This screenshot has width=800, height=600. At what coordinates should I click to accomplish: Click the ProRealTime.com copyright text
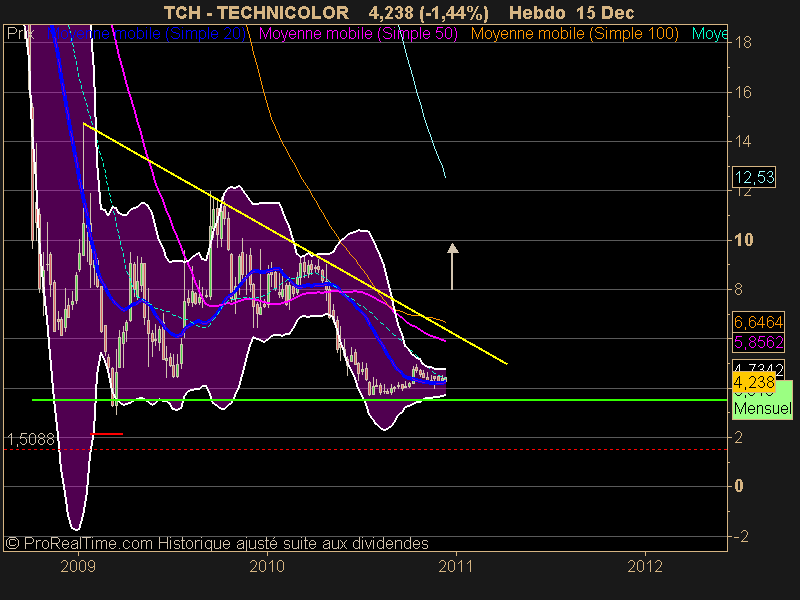217,543
